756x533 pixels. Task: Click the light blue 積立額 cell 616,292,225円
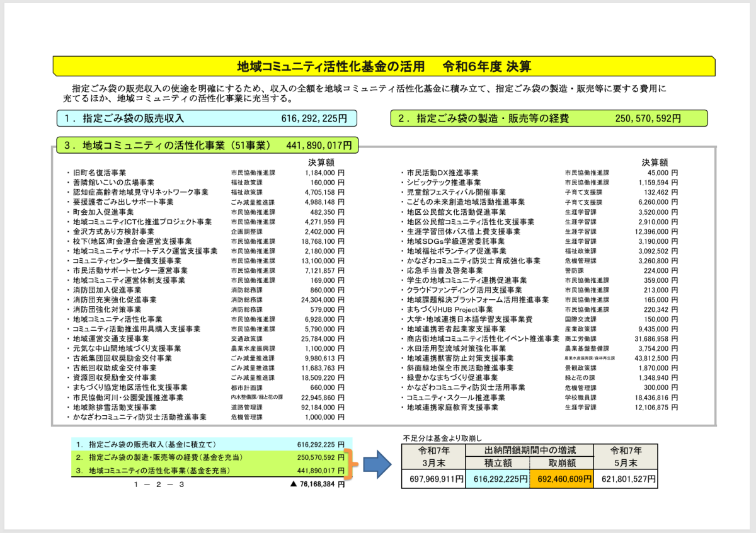point(497,479)
